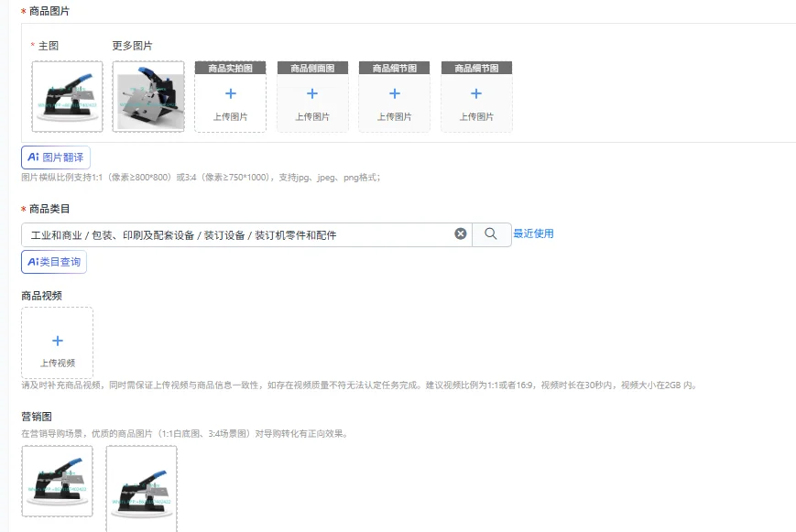Upload an image in the 商品侧面图 slot
The image size is (796, 532).
[x=312, y=97]
